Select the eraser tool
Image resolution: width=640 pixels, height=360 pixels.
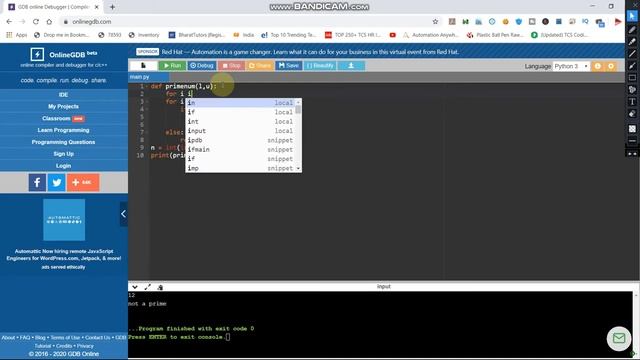(632, 114)
